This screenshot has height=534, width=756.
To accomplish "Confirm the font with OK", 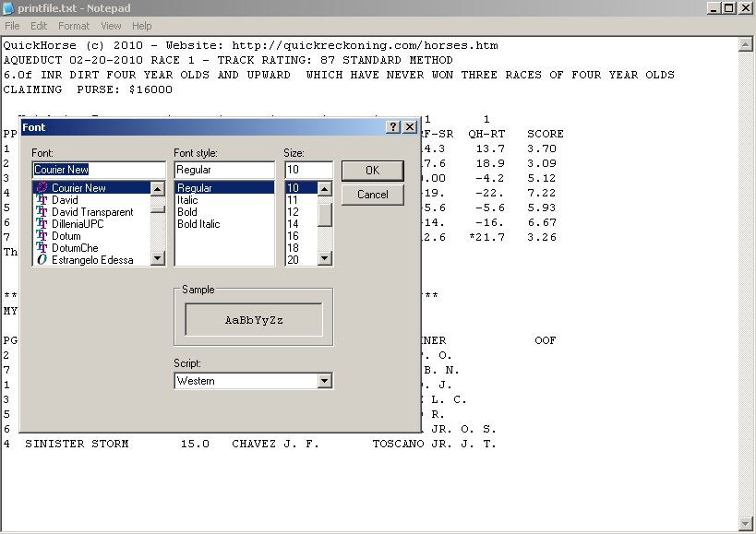I will point(372,171).
